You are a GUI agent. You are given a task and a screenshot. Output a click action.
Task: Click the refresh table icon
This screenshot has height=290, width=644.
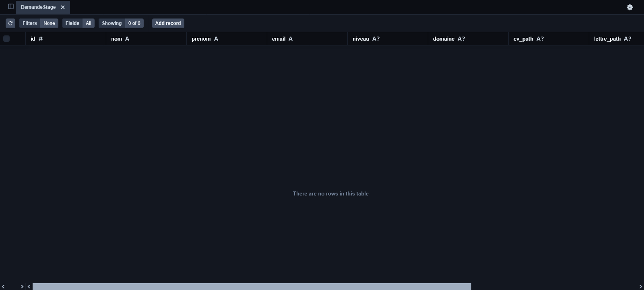point(10,23)
